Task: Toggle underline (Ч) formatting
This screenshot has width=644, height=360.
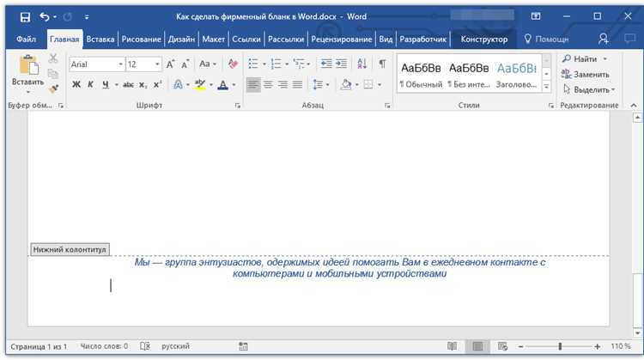Action: [106, 85]
